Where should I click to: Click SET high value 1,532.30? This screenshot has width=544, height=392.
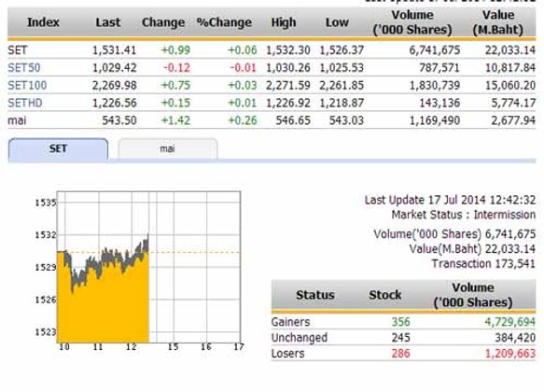288,50
